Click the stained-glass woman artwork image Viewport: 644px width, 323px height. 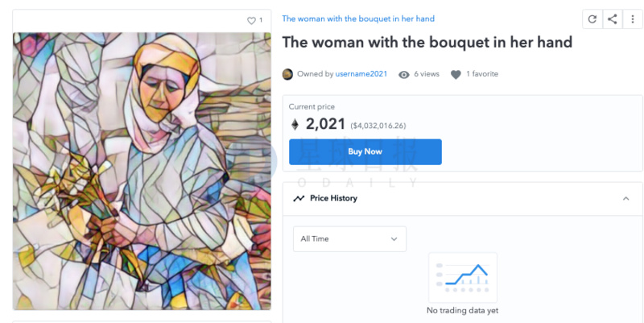coord(142,171)
